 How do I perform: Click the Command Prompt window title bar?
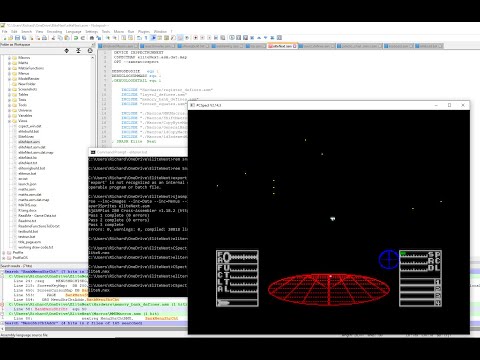pyautogui.click(x=138, y=152)
